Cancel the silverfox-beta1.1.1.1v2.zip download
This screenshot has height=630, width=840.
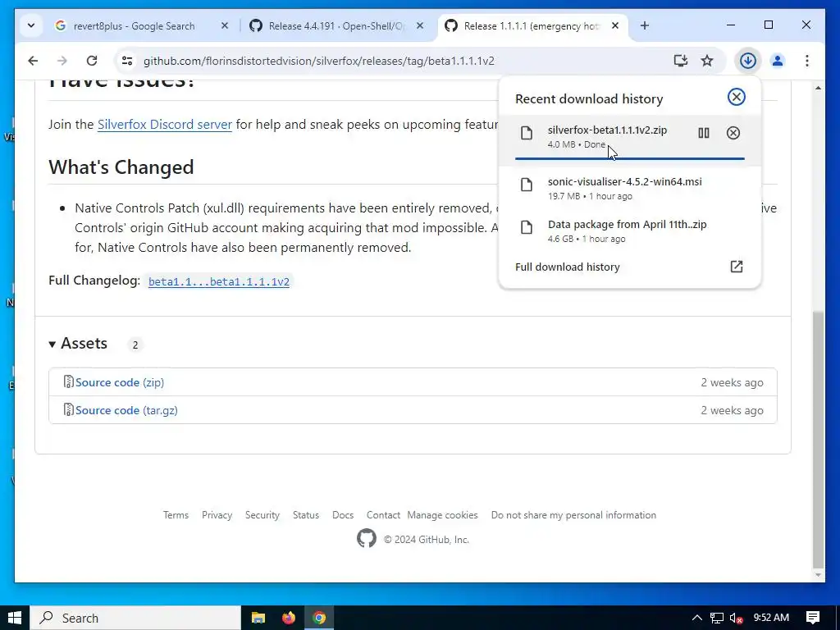[733, 133]
